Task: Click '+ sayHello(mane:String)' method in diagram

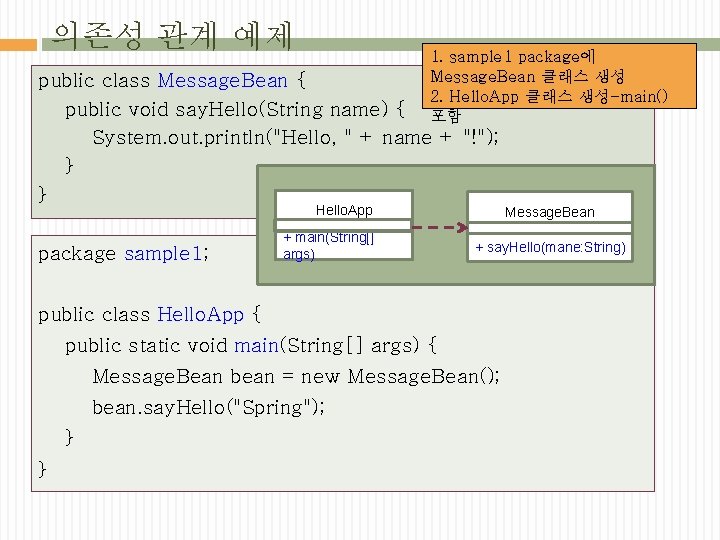Action: pos(551,248)
